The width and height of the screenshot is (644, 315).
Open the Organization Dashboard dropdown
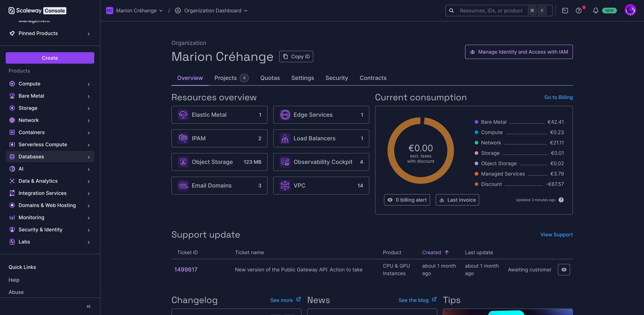211,11
